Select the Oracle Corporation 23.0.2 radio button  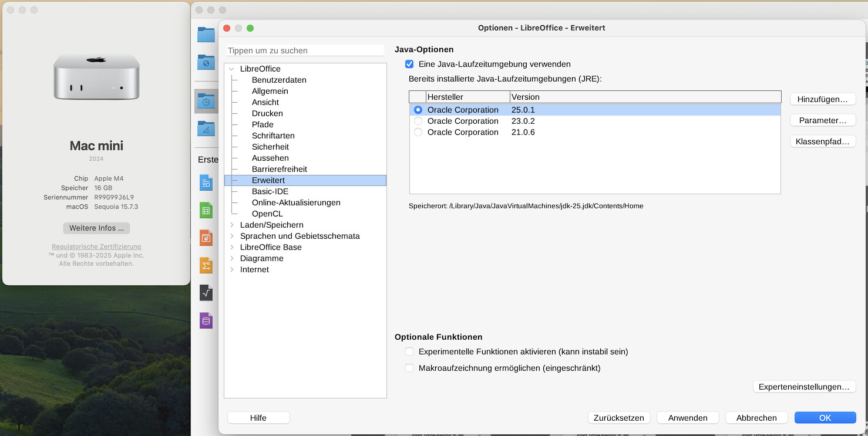(x=418, y=121)
